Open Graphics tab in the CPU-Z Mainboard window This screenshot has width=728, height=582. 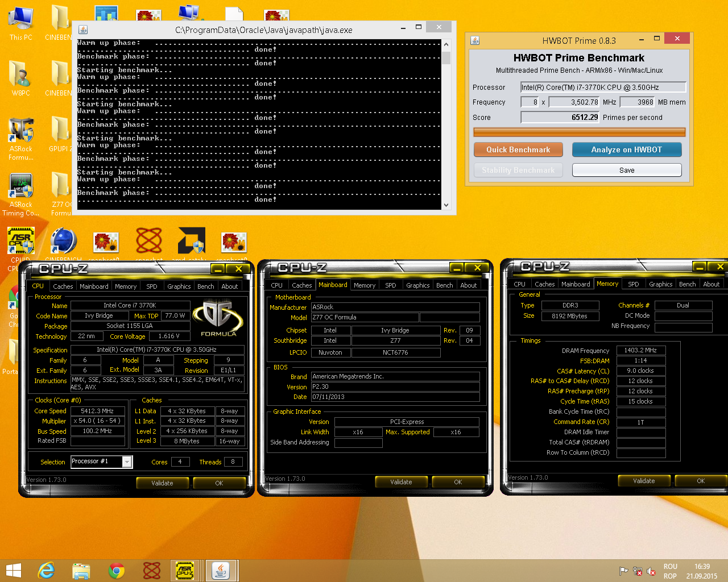(418, 285)
